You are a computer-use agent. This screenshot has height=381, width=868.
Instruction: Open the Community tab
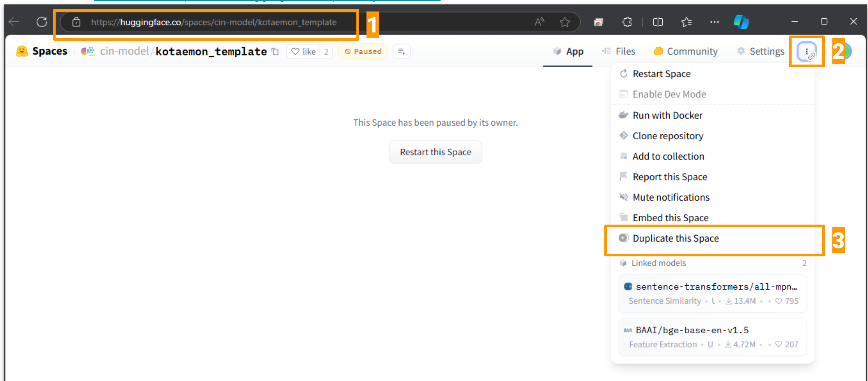pos(685,51)
